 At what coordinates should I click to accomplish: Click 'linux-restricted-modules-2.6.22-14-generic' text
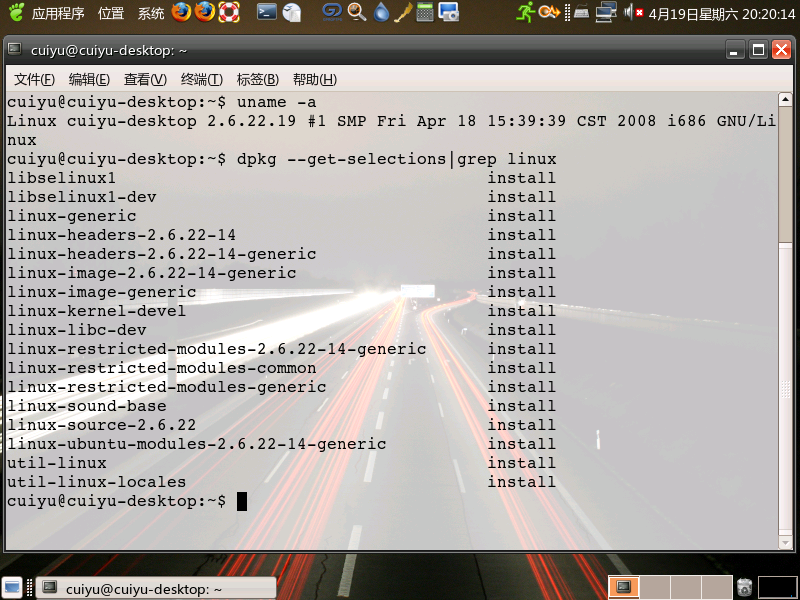[217, 349]
